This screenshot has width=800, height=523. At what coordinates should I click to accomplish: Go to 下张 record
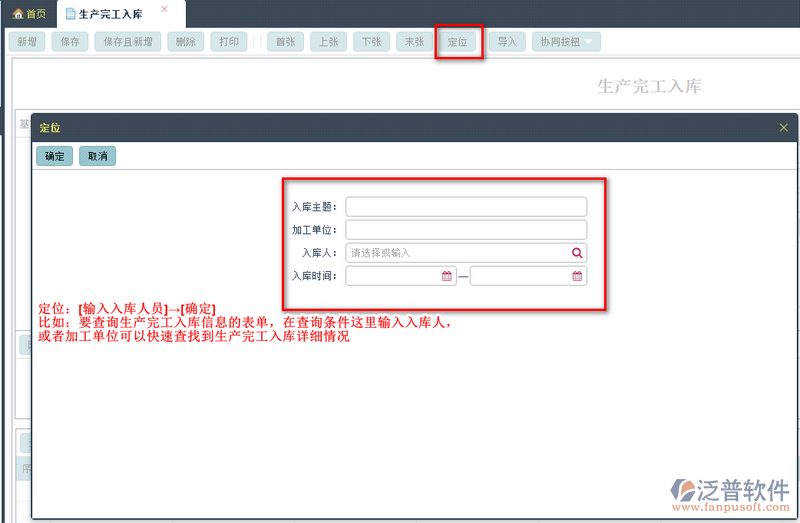[371, 42]
